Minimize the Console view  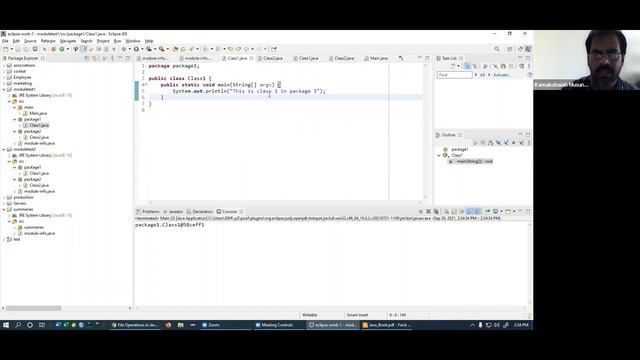[520, 211]
